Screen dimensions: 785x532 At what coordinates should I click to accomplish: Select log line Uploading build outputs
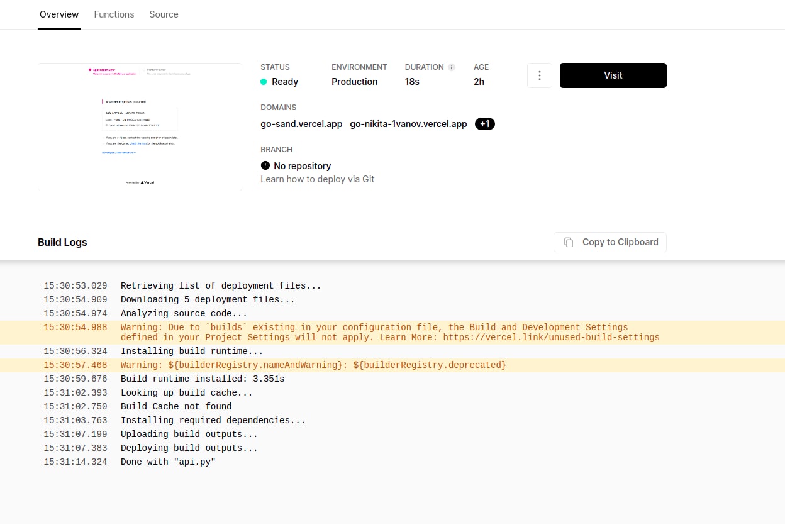(189, 435)
